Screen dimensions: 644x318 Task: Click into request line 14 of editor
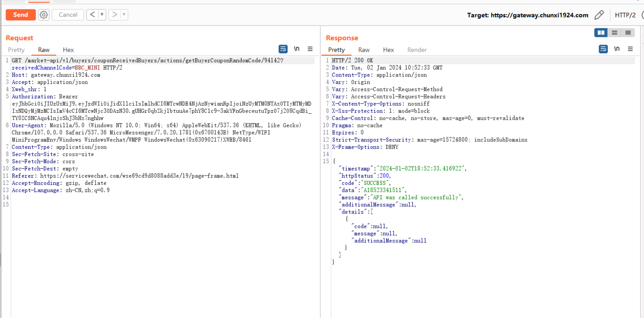pos(90,198)
